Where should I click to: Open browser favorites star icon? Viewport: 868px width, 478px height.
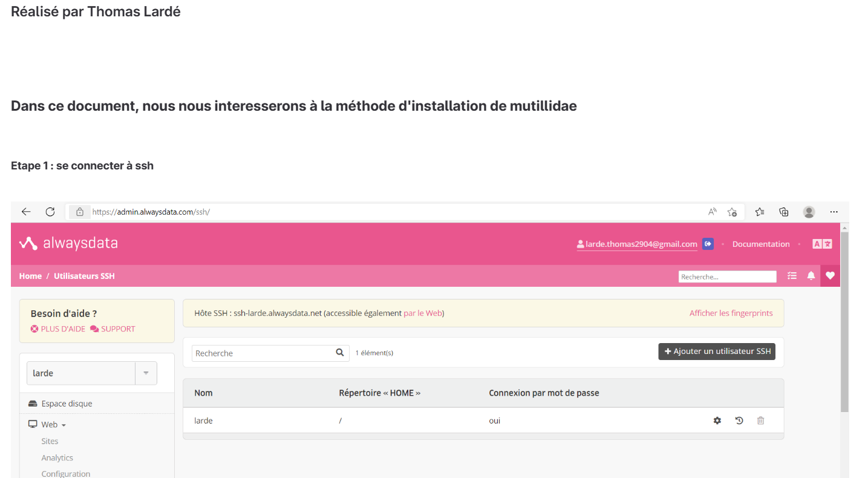coord(760,212)
